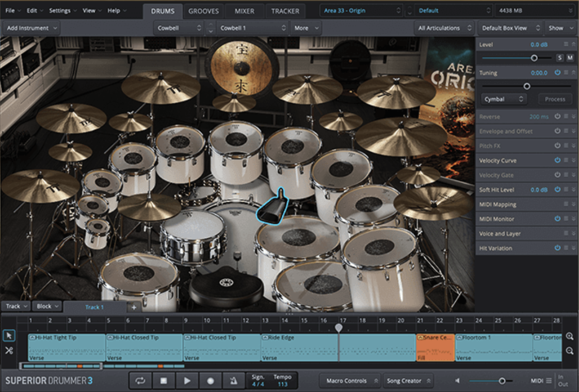579x392 pixels.
Task: Open the Area 33 - Origin library dropdown
Action: (362, 11)
